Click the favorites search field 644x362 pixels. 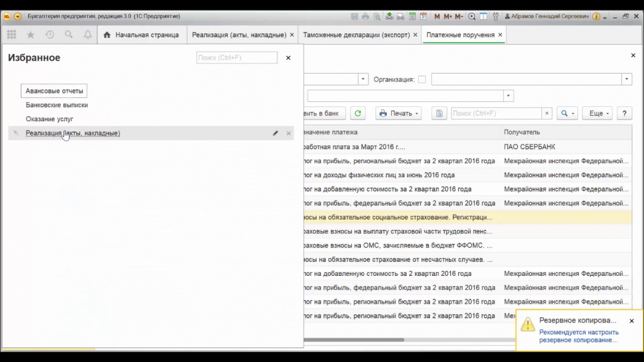(236, 58)
